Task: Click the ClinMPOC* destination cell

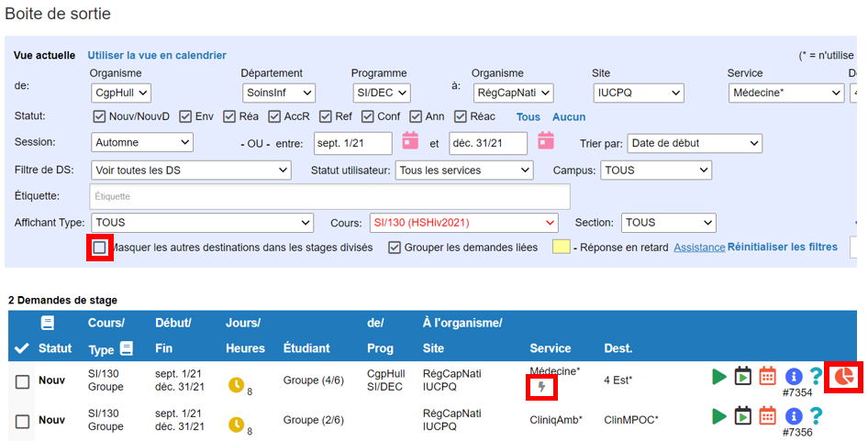Action: click(631, 420)
